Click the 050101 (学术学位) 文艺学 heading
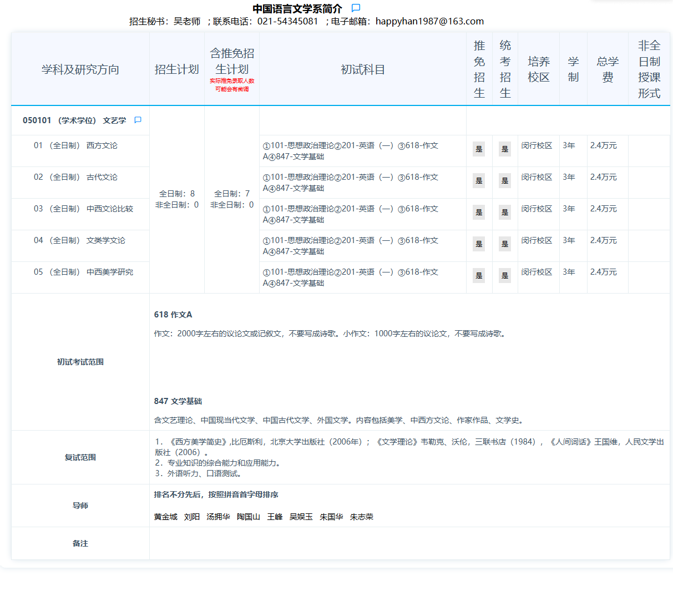This screenshot has height=616, width=673. [74, 120]
